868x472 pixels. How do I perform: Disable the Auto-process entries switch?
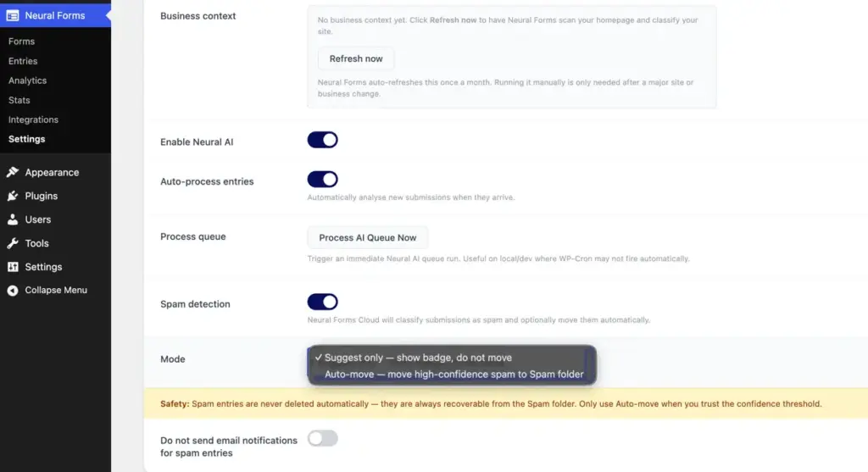pyautogui.click(x=322, y=180)
